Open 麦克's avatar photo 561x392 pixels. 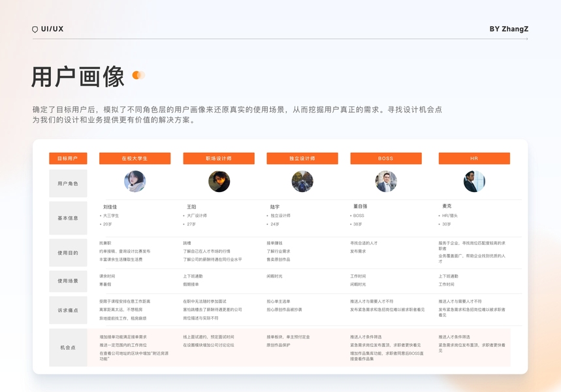click(x=474, y=181)
